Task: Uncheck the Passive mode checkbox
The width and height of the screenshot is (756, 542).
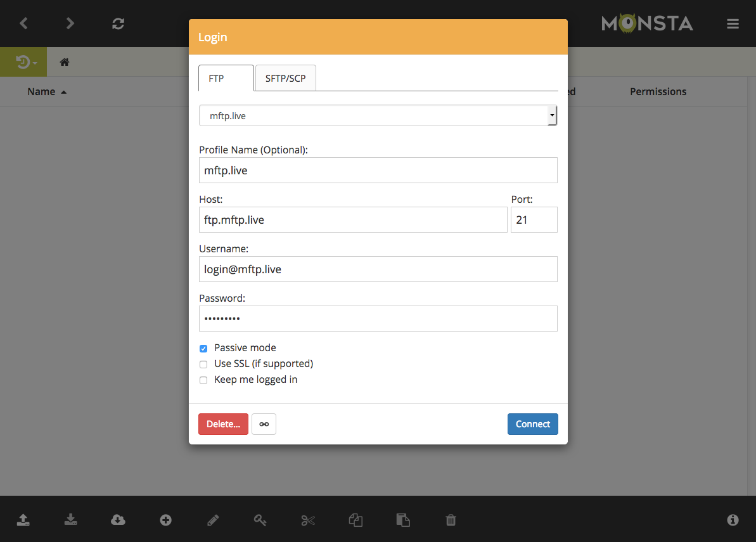Action: [203, 348]
